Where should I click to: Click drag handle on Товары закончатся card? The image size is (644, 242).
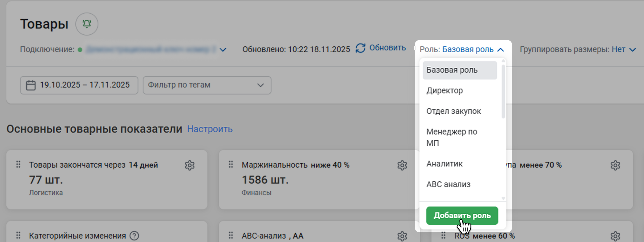point(18,164)
